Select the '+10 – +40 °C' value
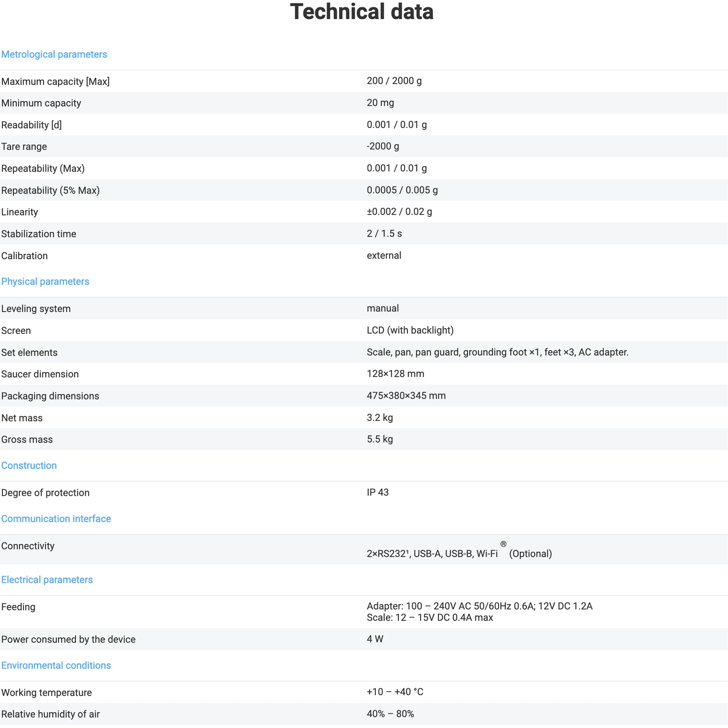 [395, 692]
